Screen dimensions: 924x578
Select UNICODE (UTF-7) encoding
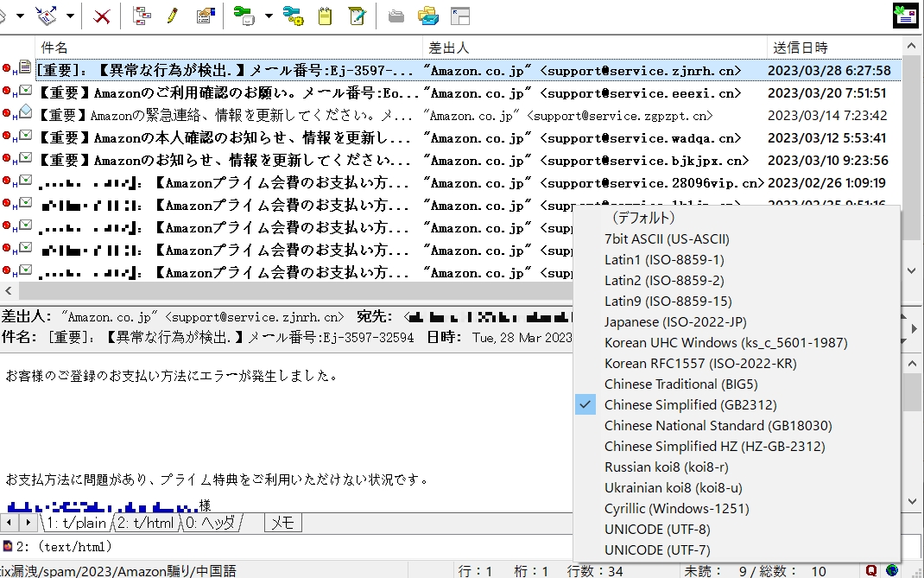tap(657, 549)
